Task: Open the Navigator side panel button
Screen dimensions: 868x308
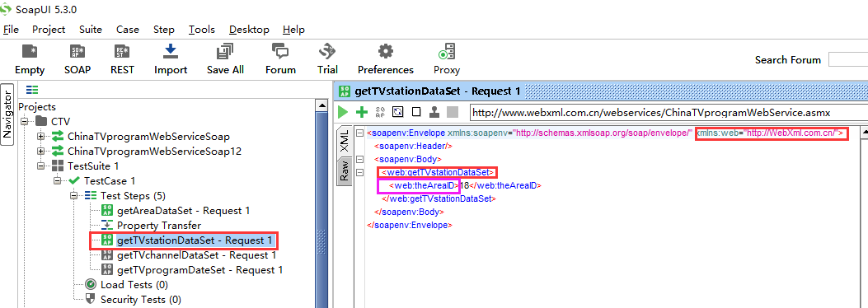Action: (7, 114)
